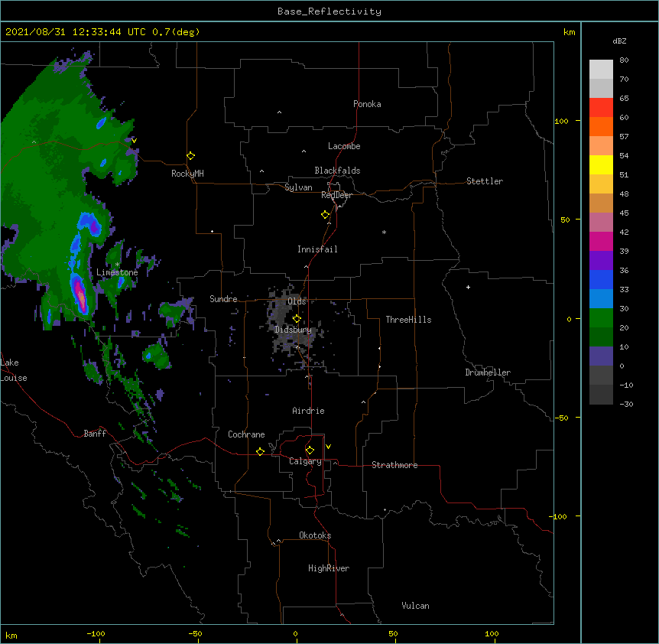Screen dimensions: 659x644
Task: Click the -100 tick on the bottom axis
Action: (96, 634)
